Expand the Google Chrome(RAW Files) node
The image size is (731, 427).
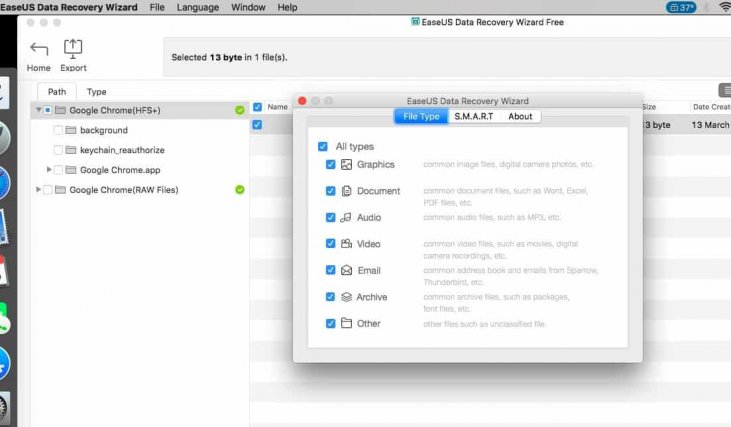[x=38, y=190]
